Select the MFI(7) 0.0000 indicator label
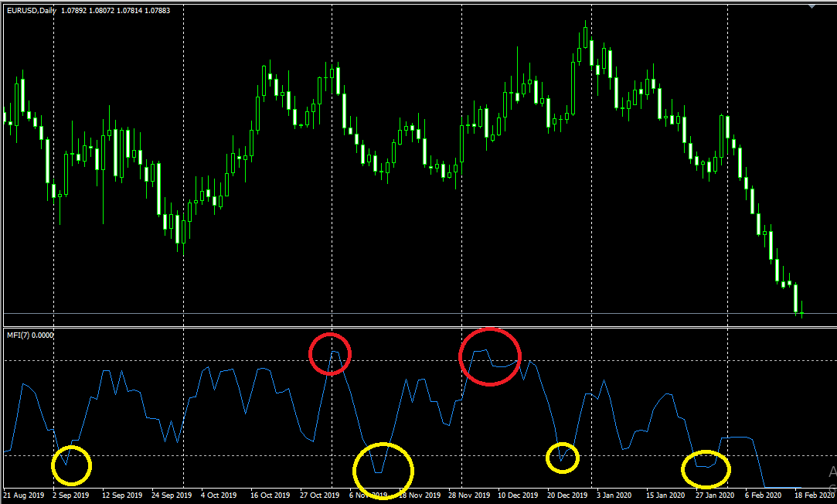 click(x=30, y=335)
